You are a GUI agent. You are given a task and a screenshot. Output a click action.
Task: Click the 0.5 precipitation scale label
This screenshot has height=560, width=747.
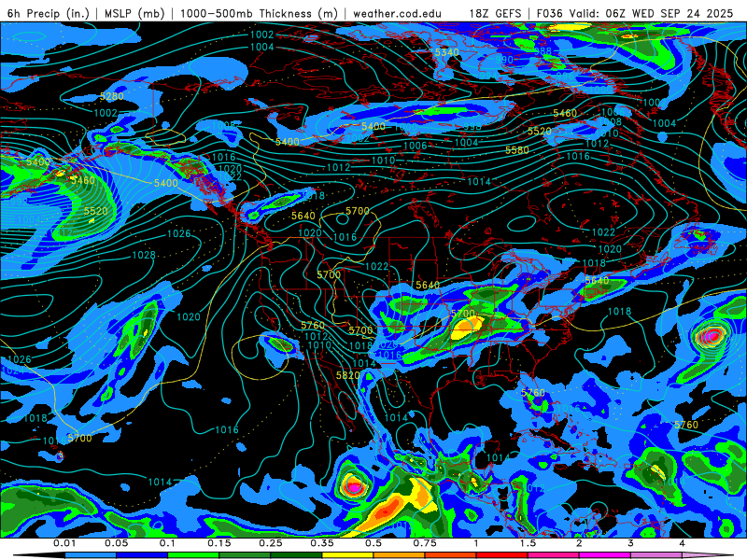click(373, 543)
